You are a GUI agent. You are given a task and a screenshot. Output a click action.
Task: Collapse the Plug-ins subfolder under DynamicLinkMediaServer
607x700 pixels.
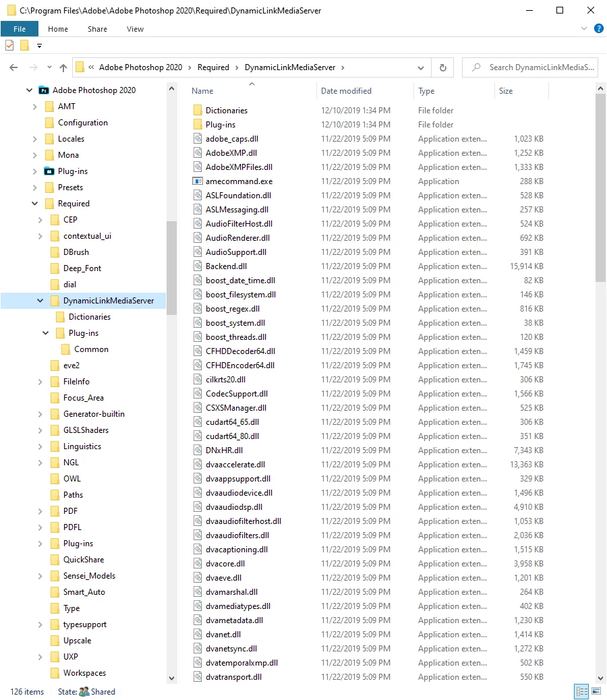tap(46, 333)
